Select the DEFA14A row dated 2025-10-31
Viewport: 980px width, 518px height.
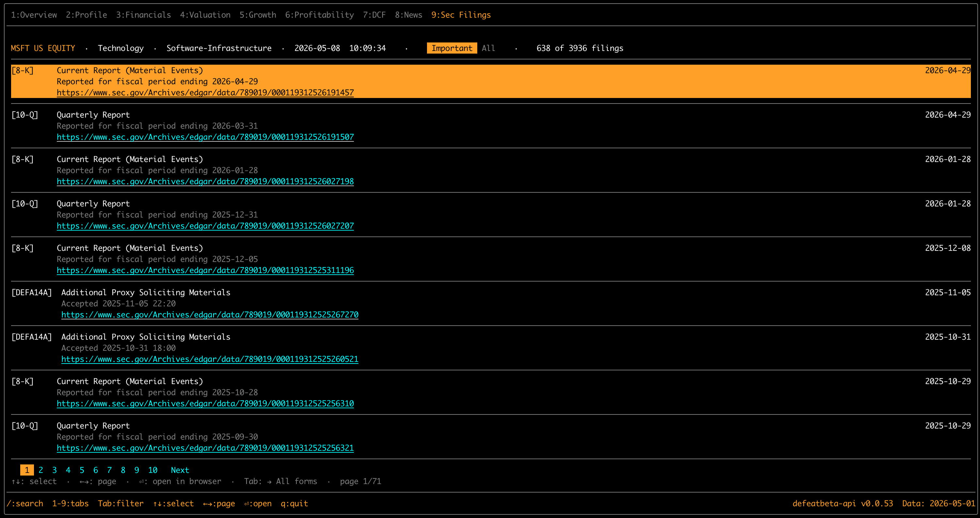point(491,348)
